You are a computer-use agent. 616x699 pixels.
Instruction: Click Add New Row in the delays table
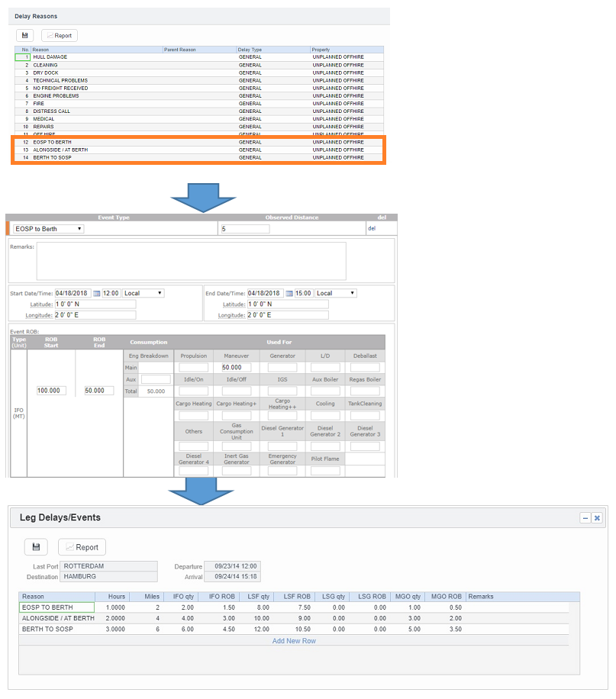click(x=294, y=641)
